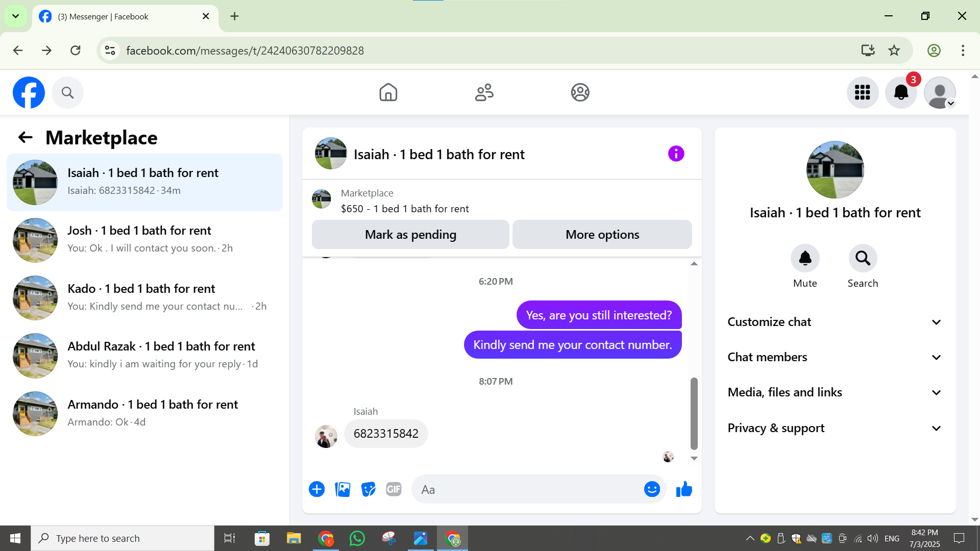980x551 pixels.
Task: Open Josh conversation in list
Action: pos(144,240)
